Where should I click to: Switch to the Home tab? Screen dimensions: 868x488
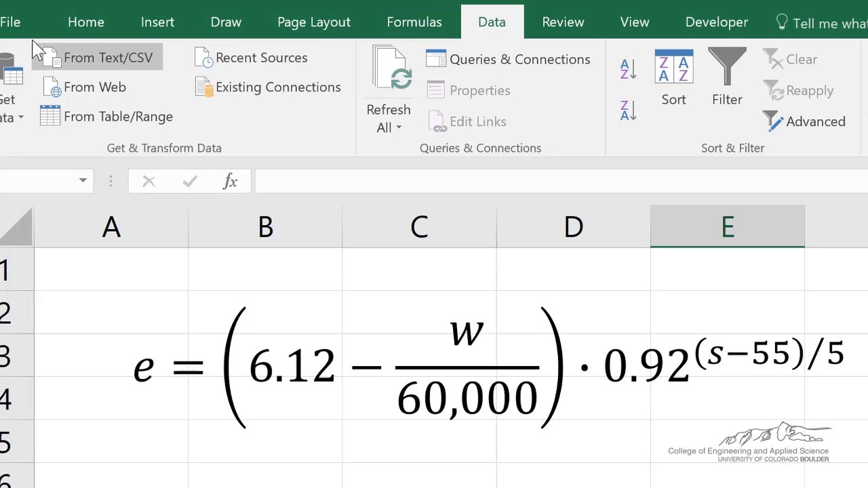click(86, 22)
